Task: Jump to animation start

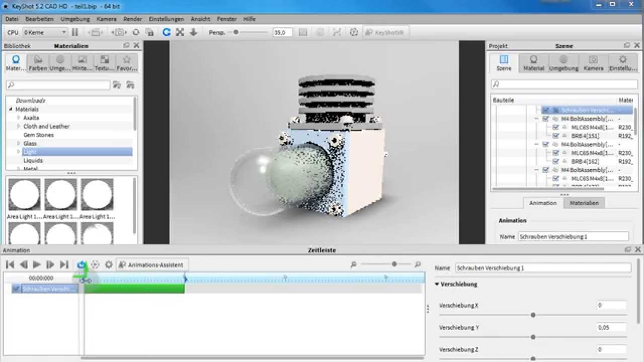Action: [10, 264]
